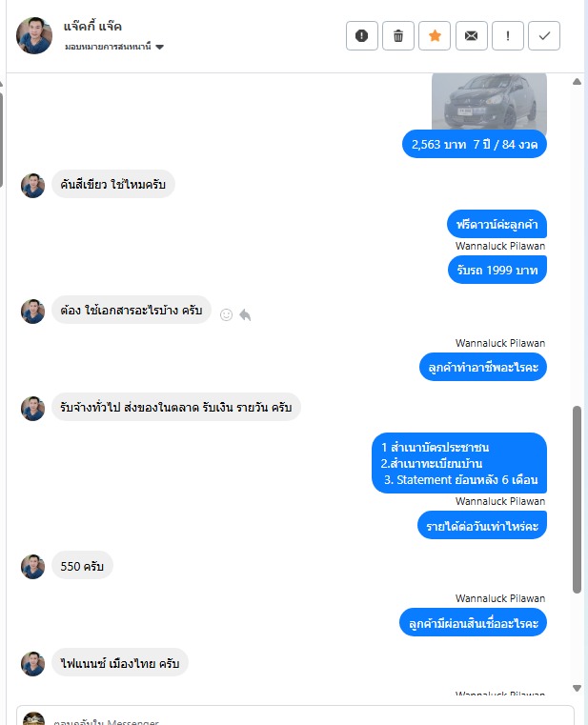Click the Statement document list message bubble
This screenshot has width=588, height=725.
click(459, 463)
